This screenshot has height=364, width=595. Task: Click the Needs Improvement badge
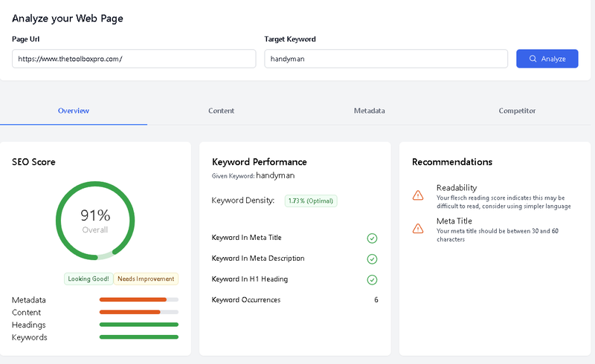(x=146, y=279)
